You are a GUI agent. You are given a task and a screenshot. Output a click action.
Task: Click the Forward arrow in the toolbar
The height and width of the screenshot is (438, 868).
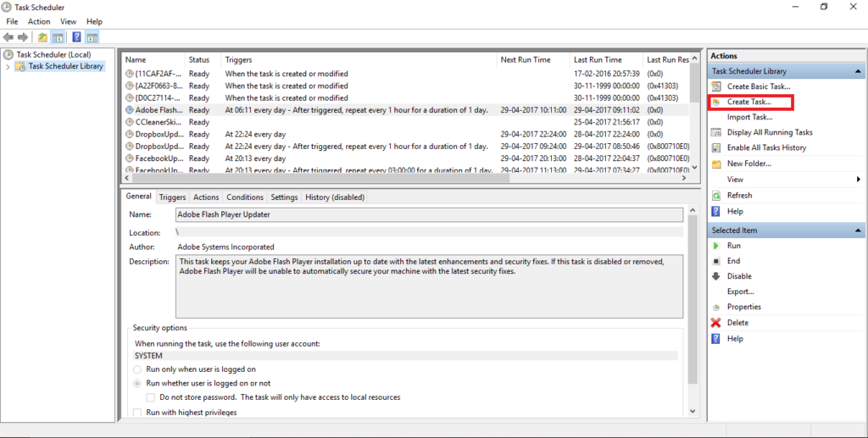click(x=22, y=37)
